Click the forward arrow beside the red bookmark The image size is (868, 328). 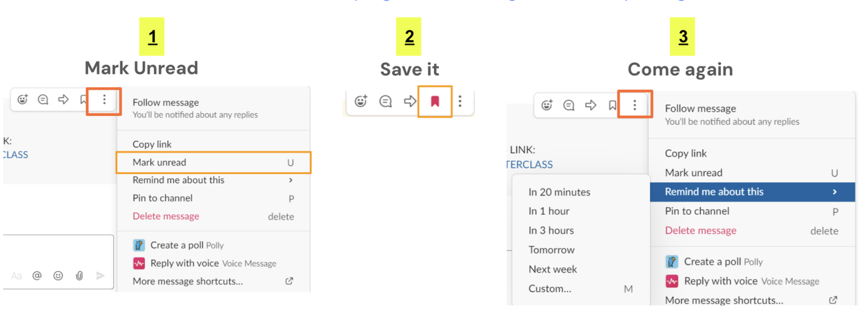[x=410, y=101]
